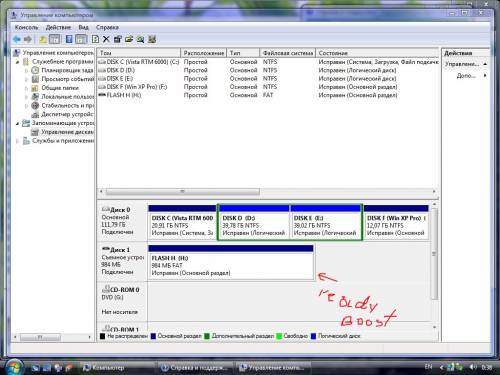
Task: Select the DISK D partition block
Action: pyautogui.click(x=253, y=222)
